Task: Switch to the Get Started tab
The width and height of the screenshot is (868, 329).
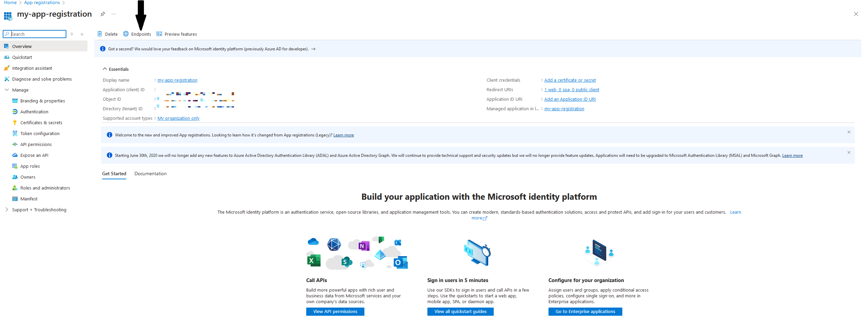Action: click(114, 174)
